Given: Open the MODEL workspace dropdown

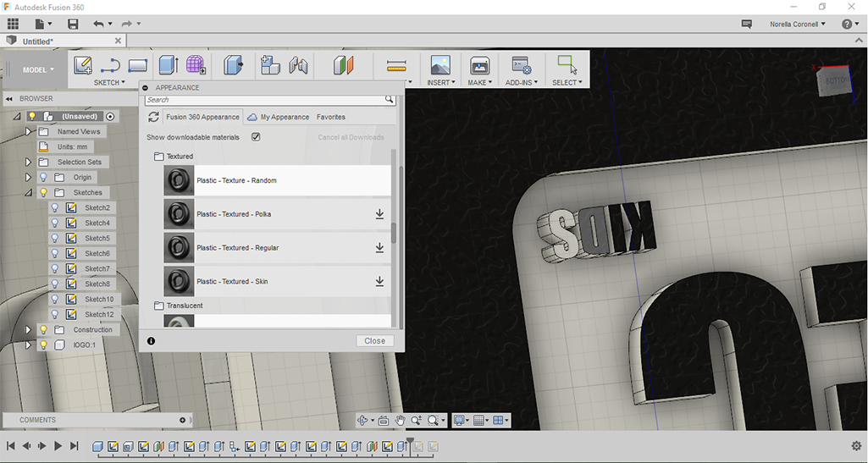Looking at the screenshot, I should point(38,69).
